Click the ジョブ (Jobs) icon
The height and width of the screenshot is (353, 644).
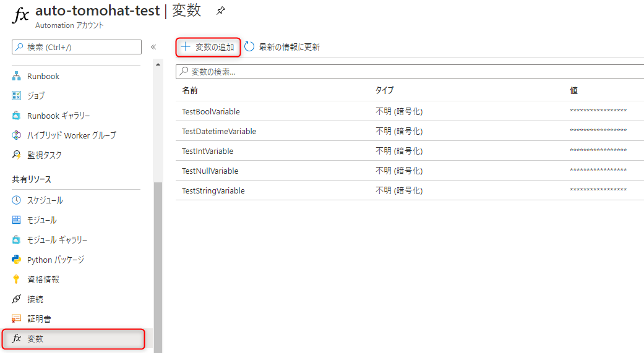[17, 96]
